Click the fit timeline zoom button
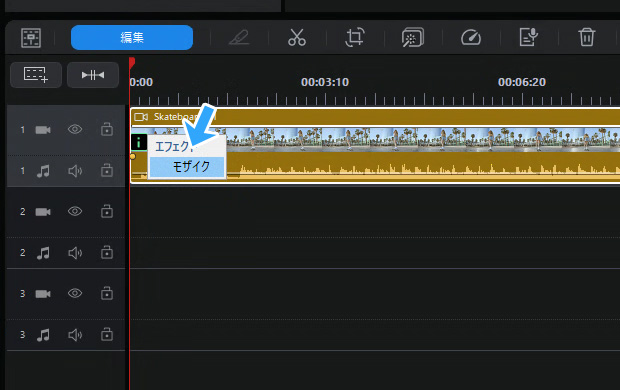Screen dimensions: 620x390 coord(93,75)
